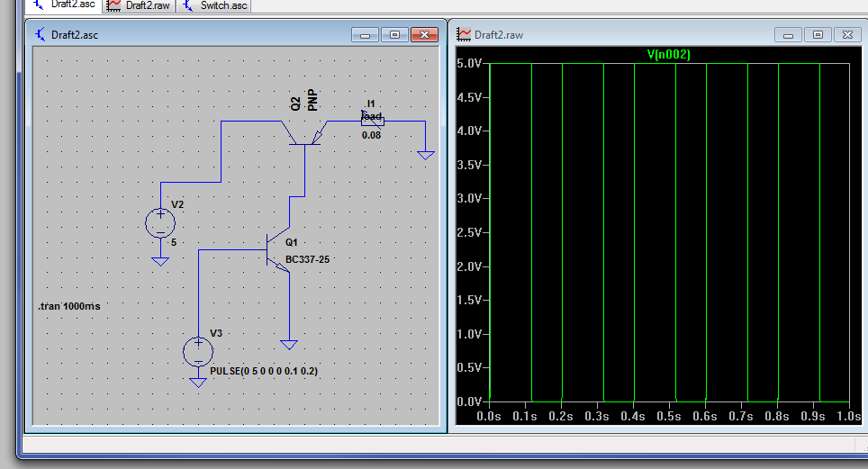Switch to the Draft2.raw tab
The width and height of the screenshot is (868, 469).
[x=139, y=5]
